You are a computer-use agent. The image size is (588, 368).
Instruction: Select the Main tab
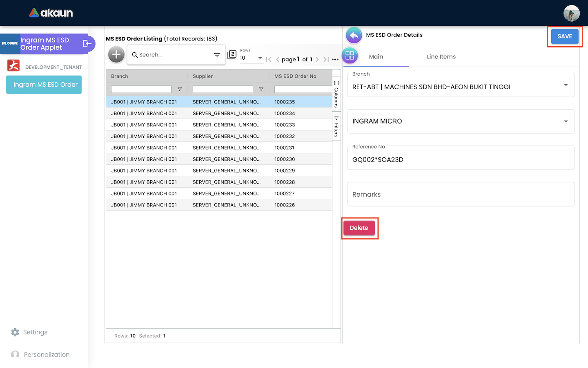(x=376, y=57)
